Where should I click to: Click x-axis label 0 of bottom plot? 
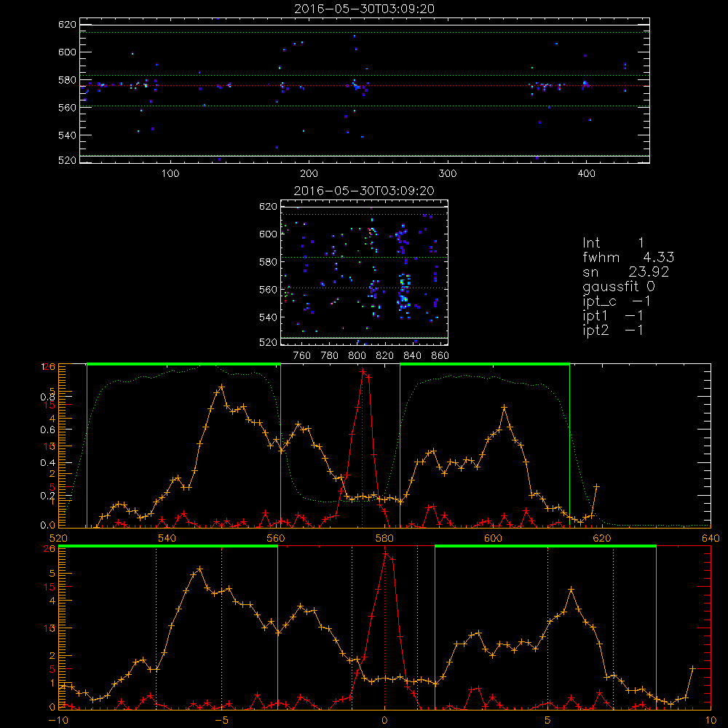pyautogui.click(x=384, y=720)
